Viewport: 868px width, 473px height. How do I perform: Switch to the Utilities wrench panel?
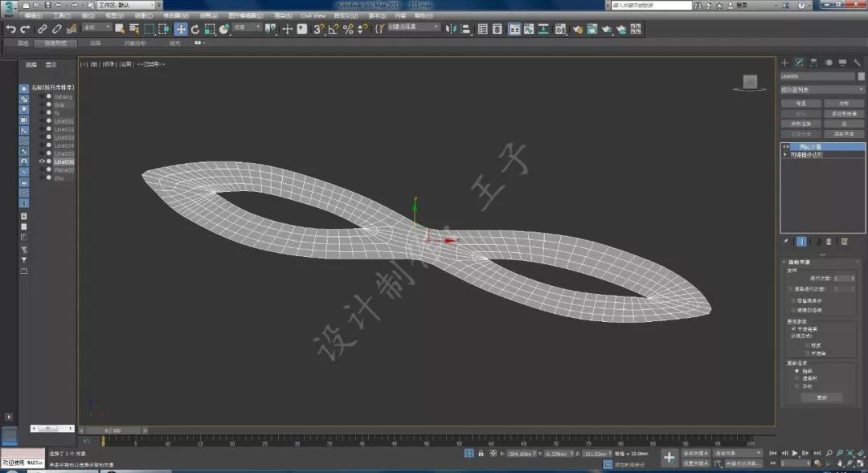(x=857, y=63)
